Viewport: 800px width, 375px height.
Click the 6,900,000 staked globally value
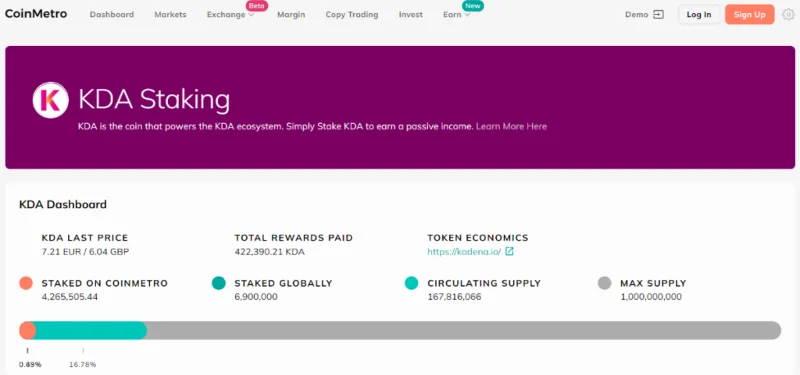256,297
